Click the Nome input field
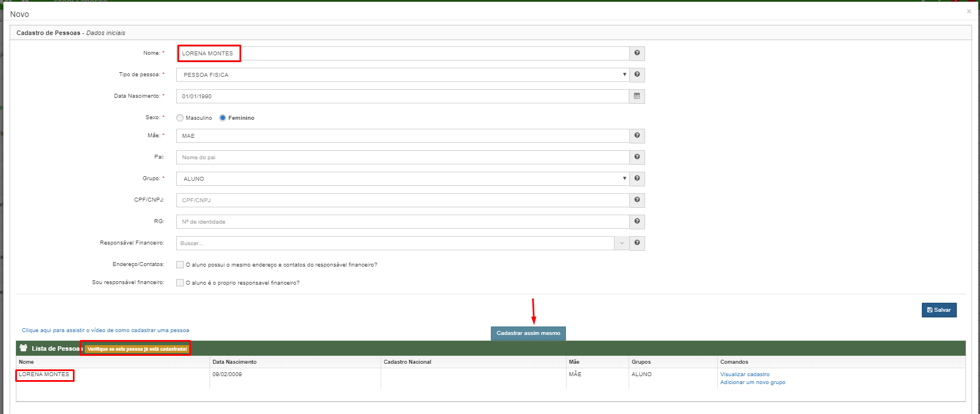980x414 pixels. point(403,53)
